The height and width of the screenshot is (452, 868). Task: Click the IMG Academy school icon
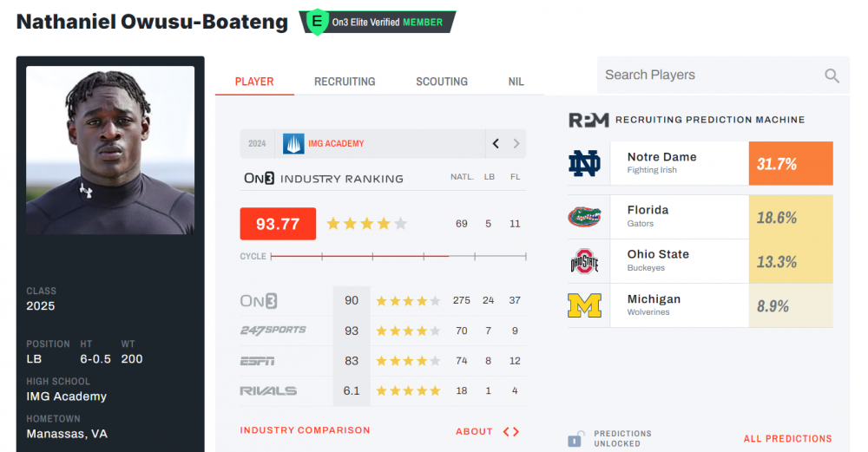pyautogui.click(x=293, y=143)
